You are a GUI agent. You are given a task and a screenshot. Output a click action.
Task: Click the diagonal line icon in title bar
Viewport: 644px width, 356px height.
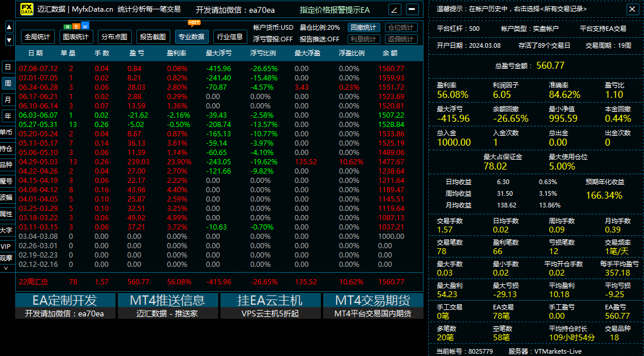pos(394,9)
